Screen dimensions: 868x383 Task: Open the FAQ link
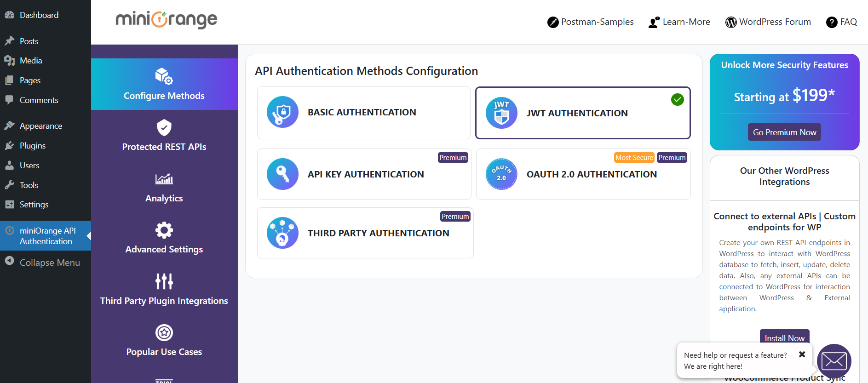point(842,22)
